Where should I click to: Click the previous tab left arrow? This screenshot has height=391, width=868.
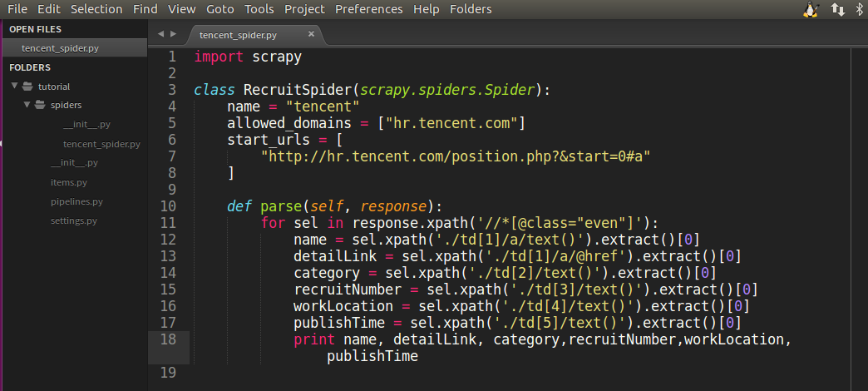tap(160, 34)
